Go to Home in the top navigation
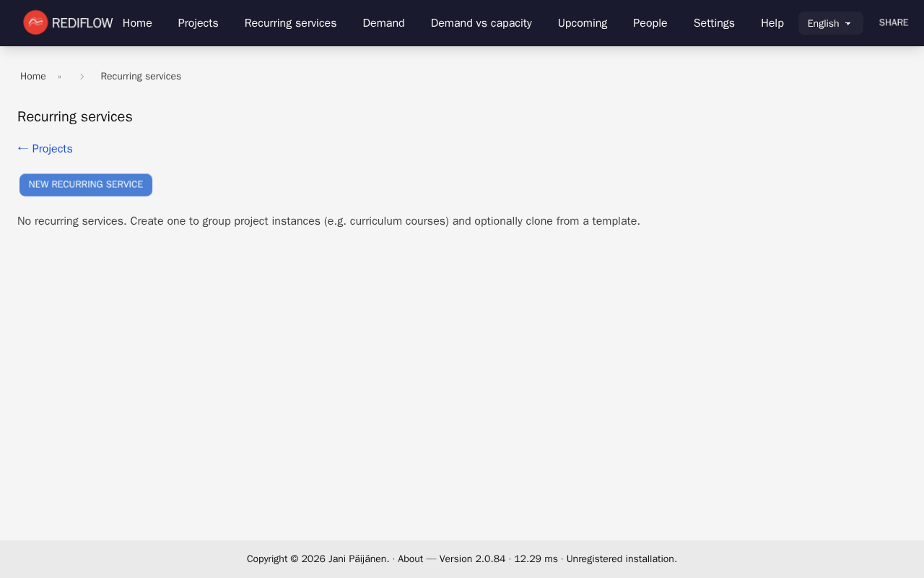The height and width of the screenshot is (578, 924). point(137,23)
